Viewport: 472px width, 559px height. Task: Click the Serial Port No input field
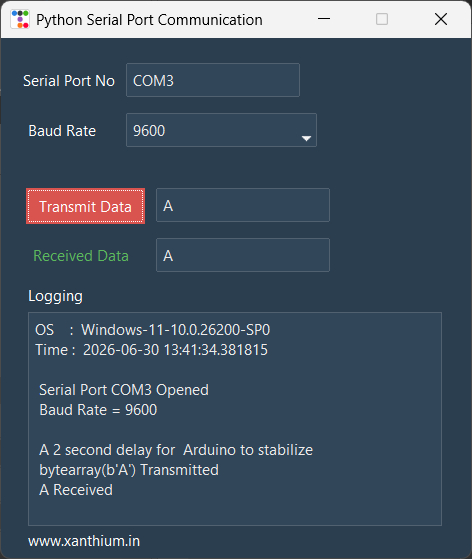213,80
